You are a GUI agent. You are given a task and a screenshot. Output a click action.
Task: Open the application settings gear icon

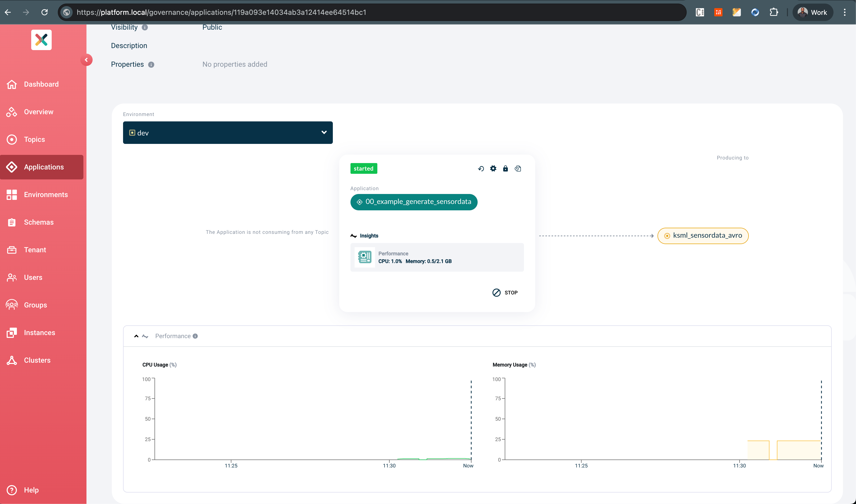pos(493,168)
